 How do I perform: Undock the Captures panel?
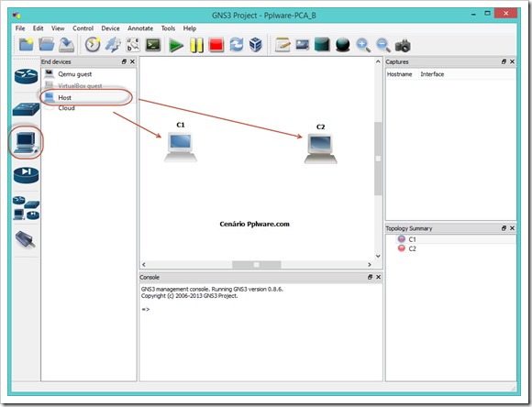[x=504, y=61]
